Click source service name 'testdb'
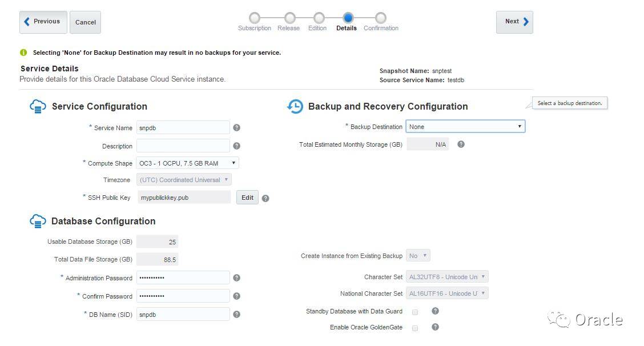 click(x=456, y=80)
